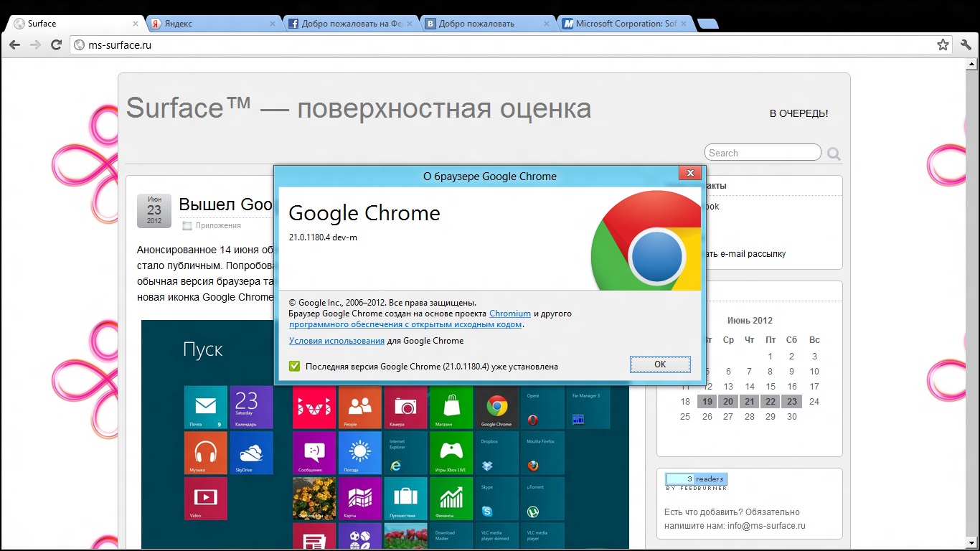Open the 'Приложения' category link
Screen dimensions: 980x551
tap(218, 225)
